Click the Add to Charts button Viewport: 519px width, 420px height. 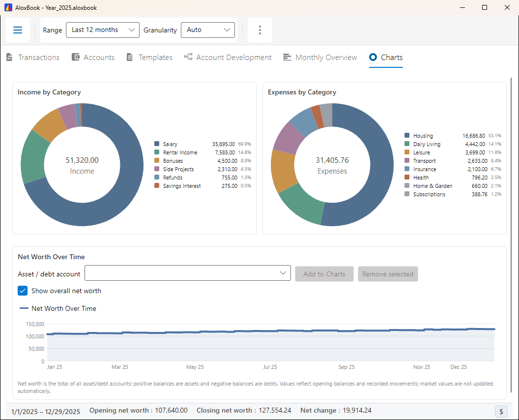tap(324, 274)
